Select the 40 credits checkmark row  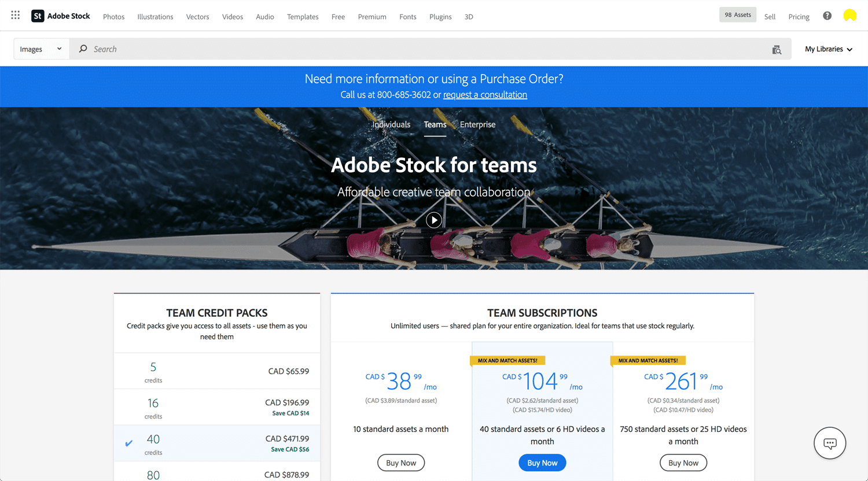[x=217, y=443]
